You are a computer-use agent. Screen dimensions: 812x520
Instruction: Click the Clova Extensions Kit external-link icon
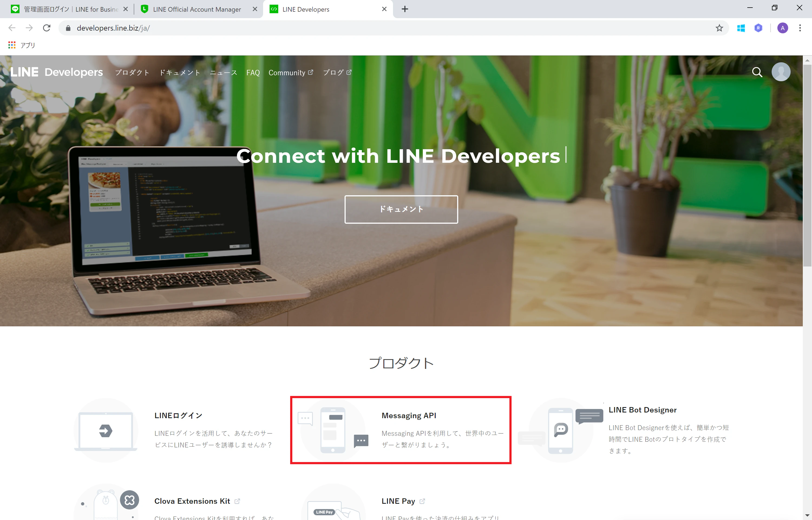pos(237,501)
